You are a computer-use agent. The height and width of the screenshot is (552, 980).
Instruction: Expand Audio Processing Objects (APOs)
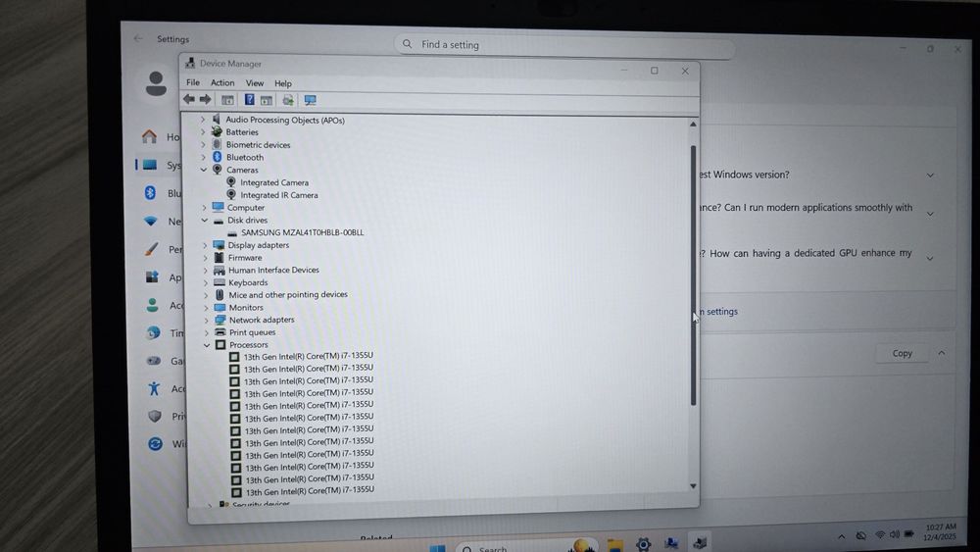203,119
